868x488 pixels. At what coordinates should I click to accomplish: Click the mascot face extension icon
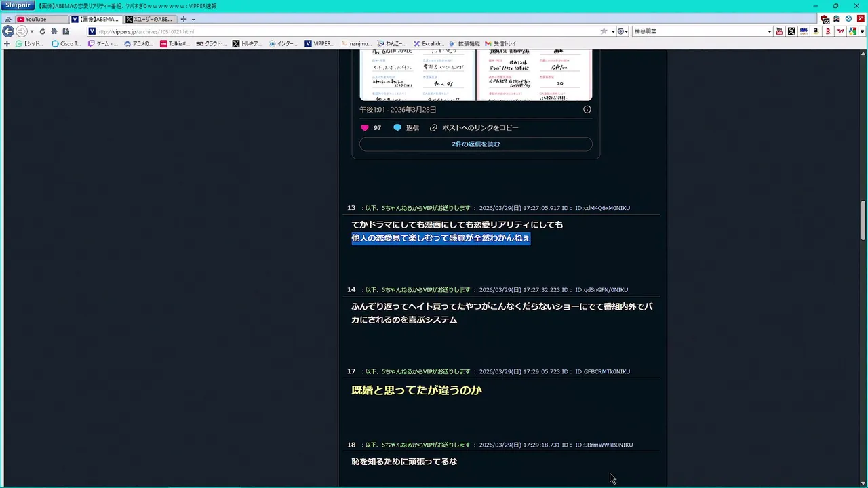(x=837, y=19)
